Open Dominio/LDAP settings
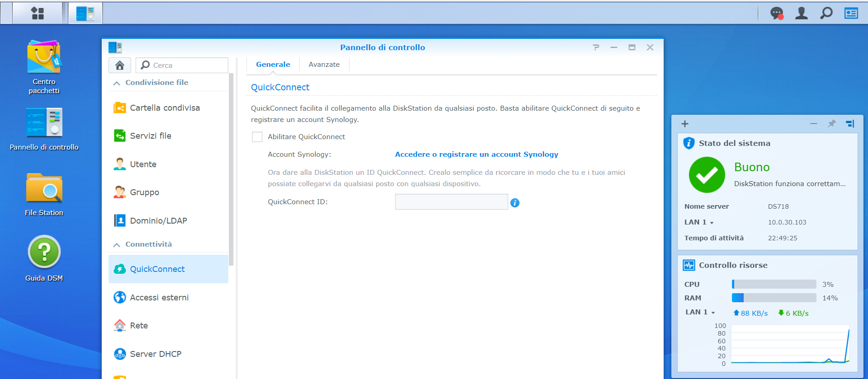The height and width of the screenshot is (379, 868). [168, 220]
